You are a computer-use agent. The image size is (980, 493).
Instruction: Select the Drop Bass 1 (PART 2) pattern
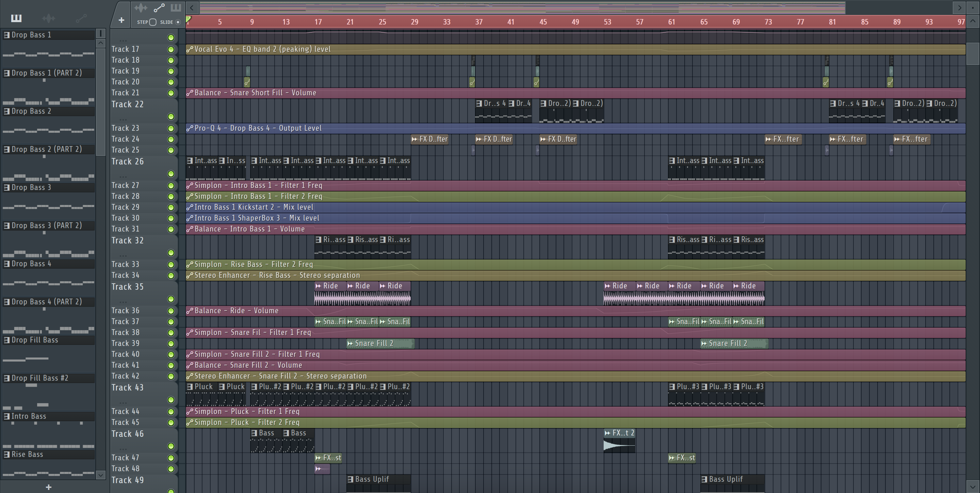point(48,73)
